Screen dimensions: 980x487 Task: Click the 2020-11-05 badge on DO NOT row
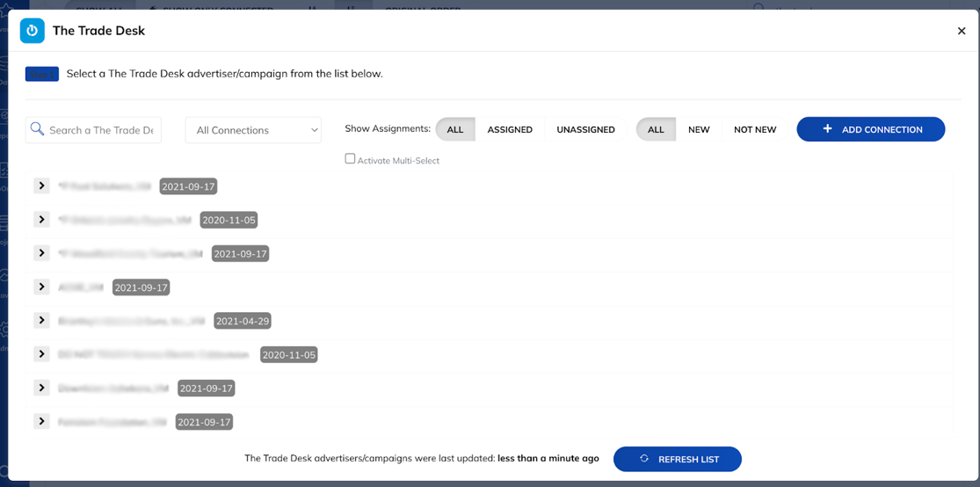tap(289, 355)
